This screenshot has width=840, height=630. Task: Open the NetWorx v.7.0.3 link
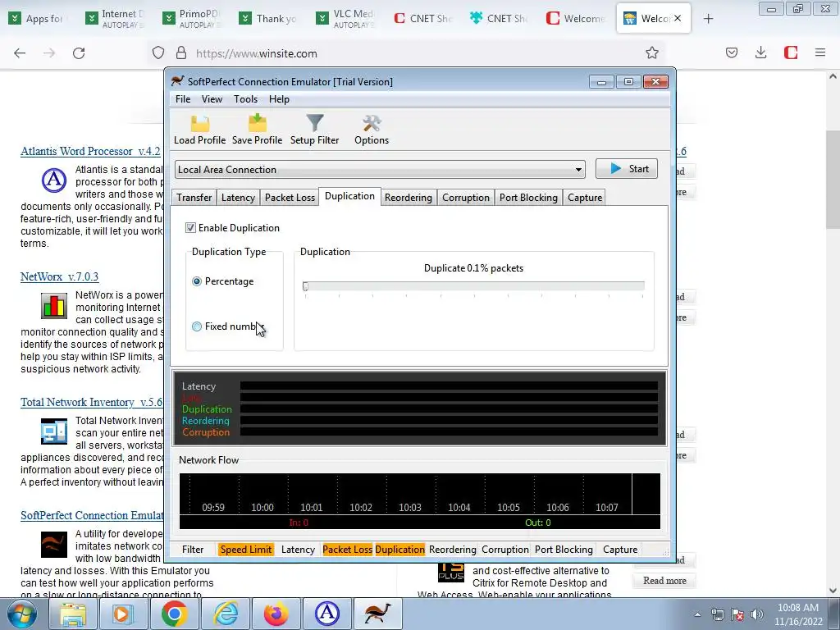tap(59, 277)
